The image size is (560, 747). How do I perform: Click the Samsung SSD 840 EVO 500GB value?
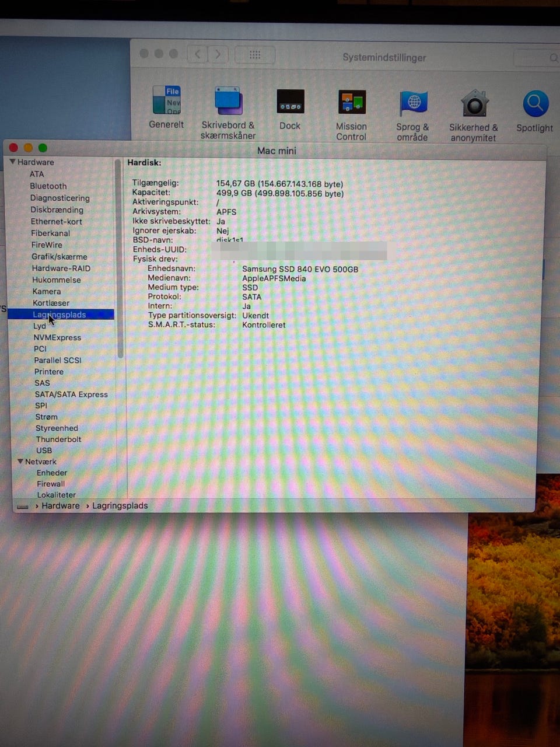[300, 269]
